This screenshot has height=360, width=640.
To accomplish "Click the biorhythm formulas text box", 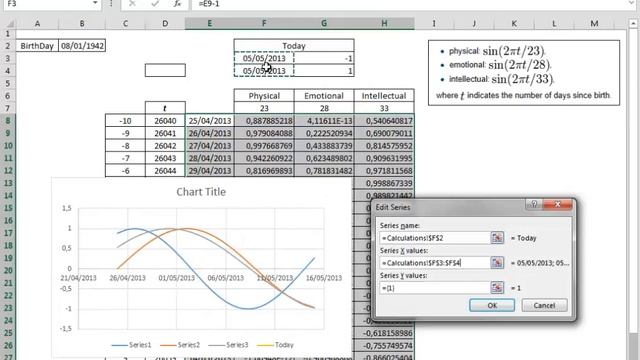I will [524, 73].
